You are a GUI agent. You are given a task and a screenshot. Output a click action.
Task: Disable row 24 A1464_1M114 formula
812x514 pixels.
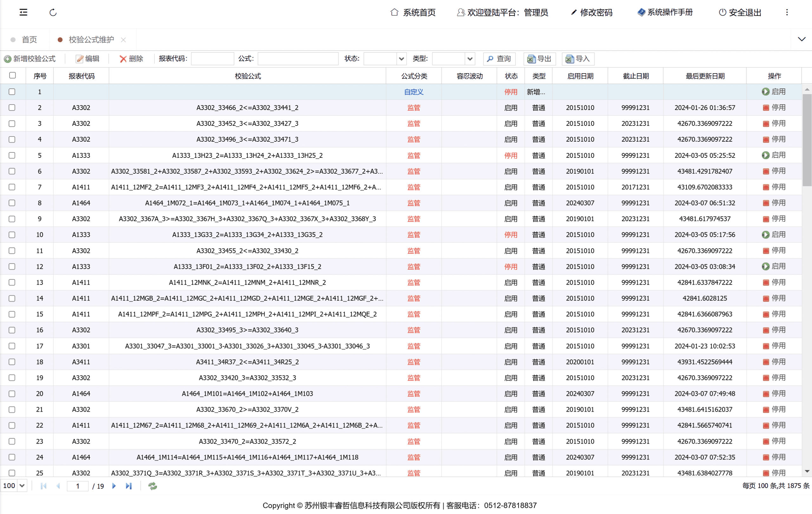[774, 457]
